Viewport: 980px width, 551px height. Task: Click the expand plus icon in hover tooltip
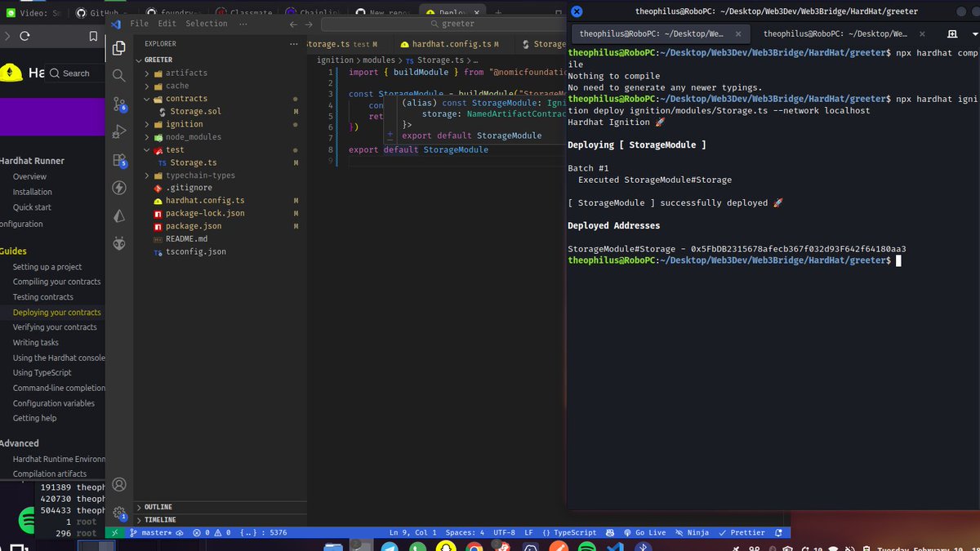pos(390,134)
